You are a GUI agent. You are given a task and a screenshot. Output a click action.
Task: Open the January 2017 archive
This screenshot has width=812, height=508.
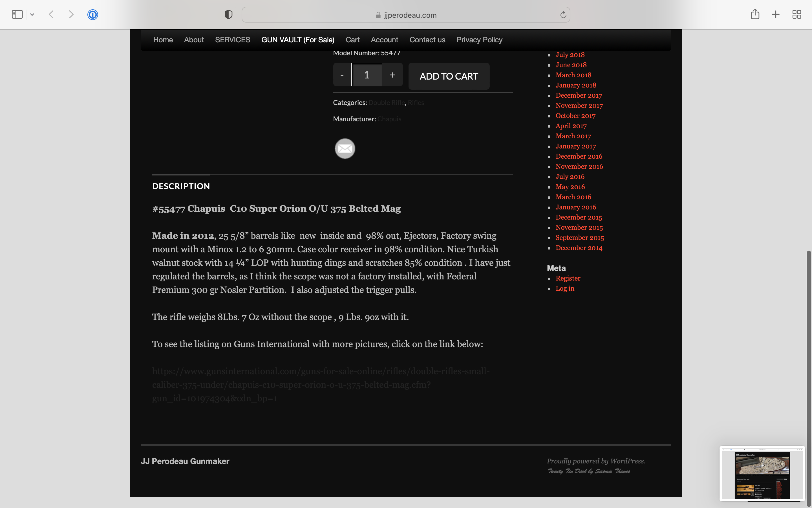pyautogui.click(x=575, y=146)
